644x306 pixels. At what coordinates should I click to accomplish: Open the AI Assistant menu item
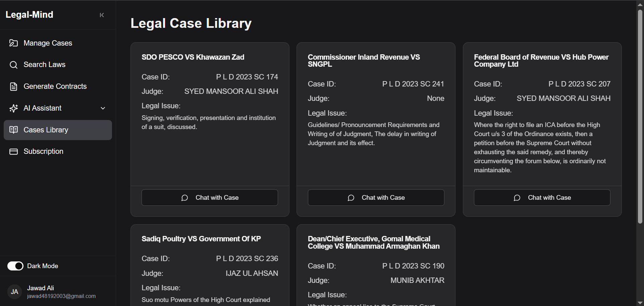[58, 108]
